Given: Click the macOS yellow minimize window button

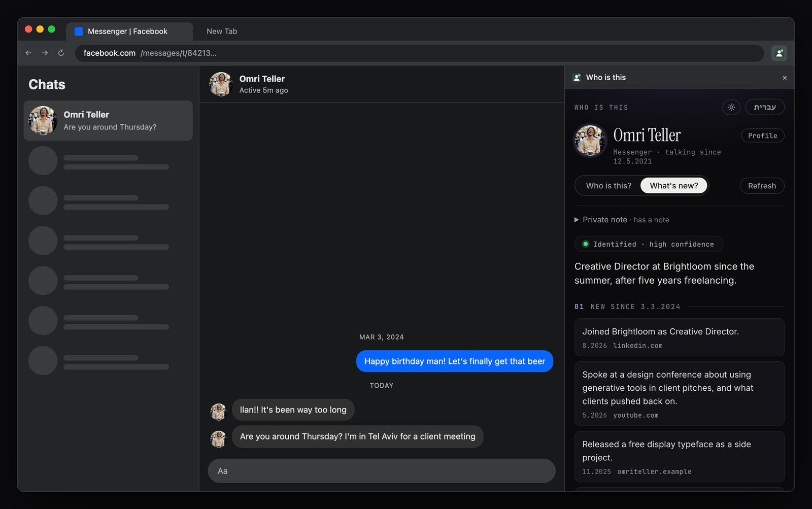Looking at the screenshot, I should click(40, 29).
